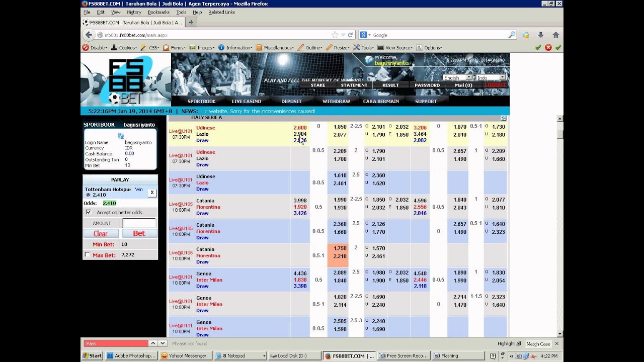
Task: Open Local Disk (D:) taskbar window
Action: 294,355
